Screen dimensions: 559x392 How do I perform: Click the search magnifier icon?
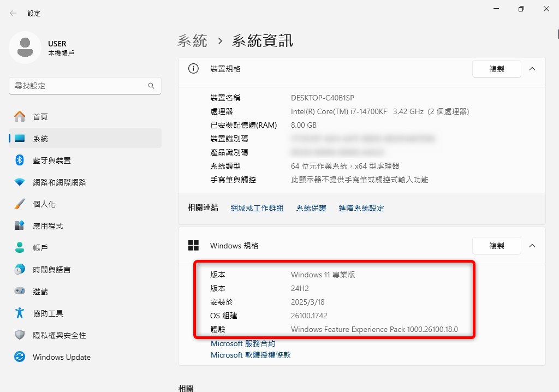tap(151, 86)
